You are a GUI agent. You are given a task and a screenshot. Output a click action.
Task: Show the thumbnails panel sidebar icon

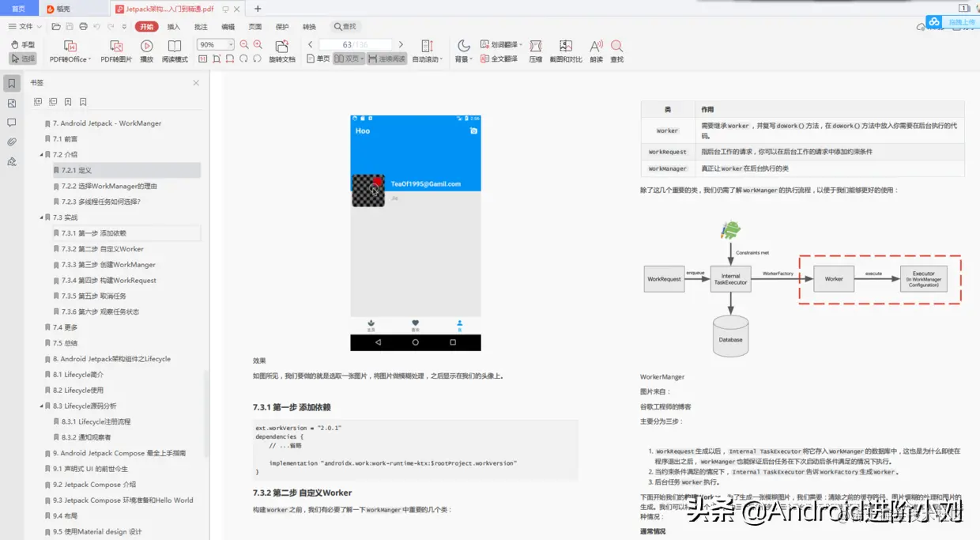(x=11, y=103)
